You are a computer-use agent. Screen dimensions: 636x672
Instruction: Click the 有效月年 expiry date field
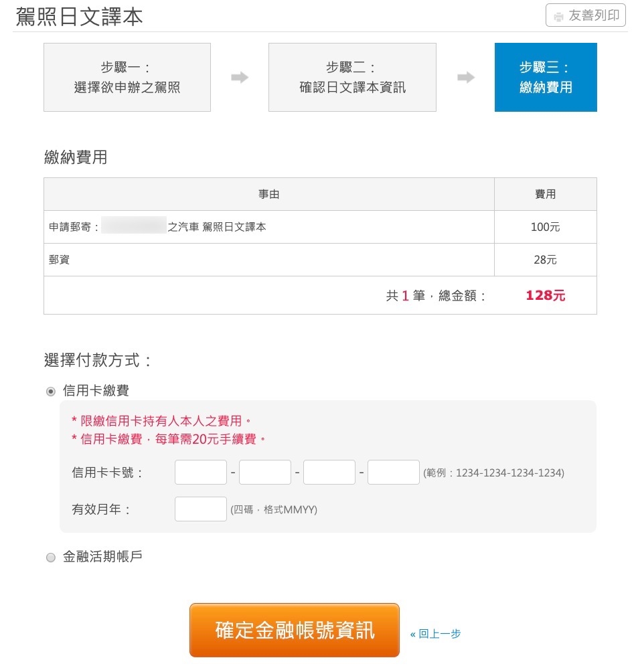[201, 509]
